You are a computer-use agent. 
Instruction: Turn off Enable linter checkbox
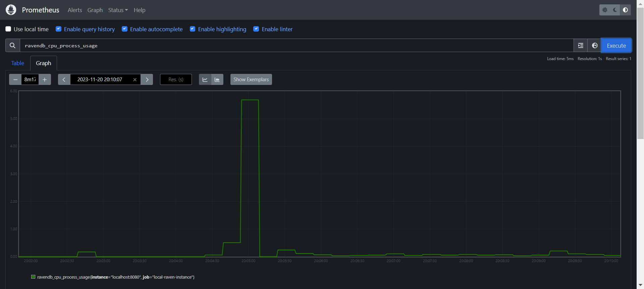coord(256,29)
